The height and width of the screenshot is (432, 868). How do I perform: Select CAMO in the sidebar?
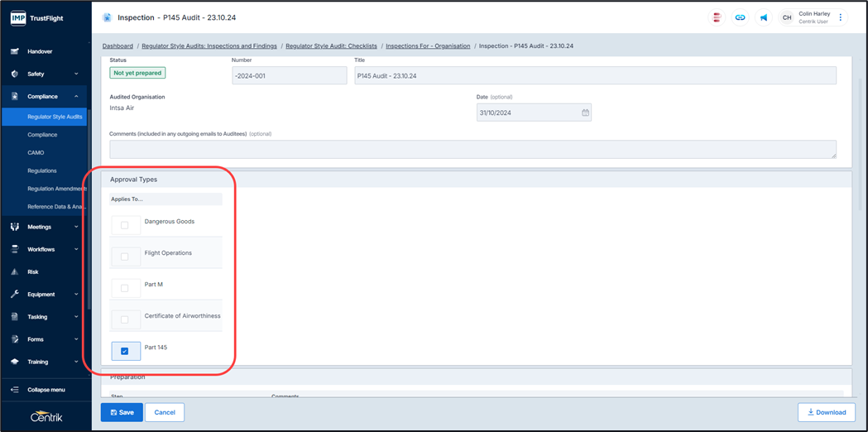tap(36, 152)
